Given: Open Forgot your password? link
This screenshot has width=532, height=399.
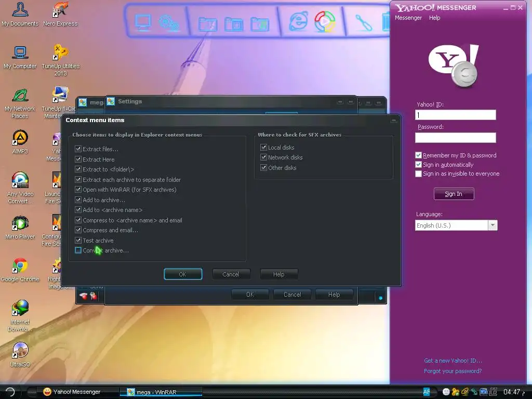Looking at the screenshot, I should pyautogui.click(x=453, y=371).
